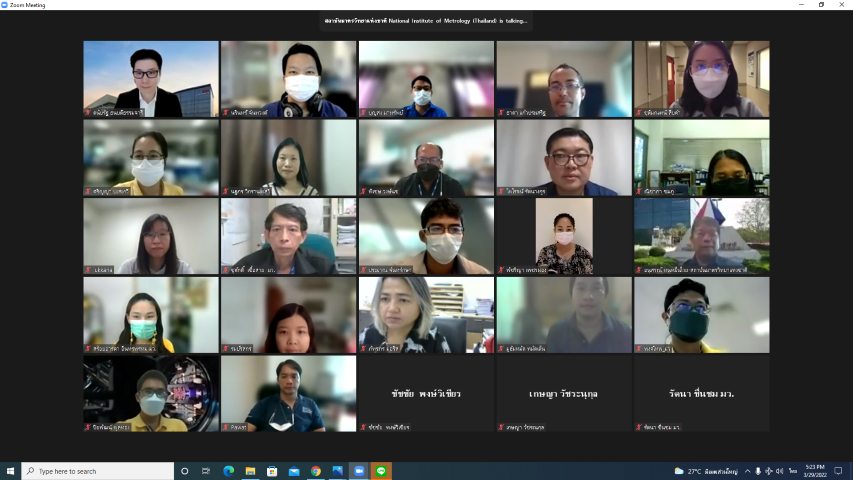Screen dimensions: 853x480
Task: Select the top-left participant wearing a suit
Action: 151,79
